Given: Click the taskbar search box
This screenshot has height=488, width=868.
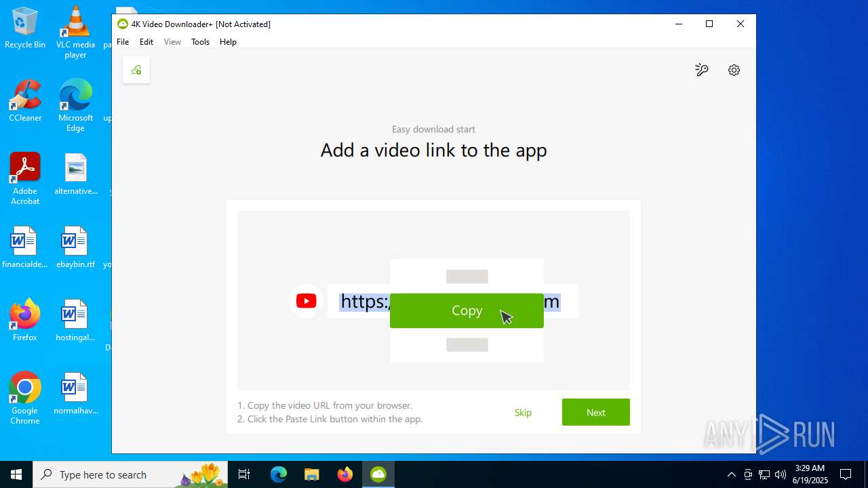Looking at the screenshot, I should tap(130, 474).
